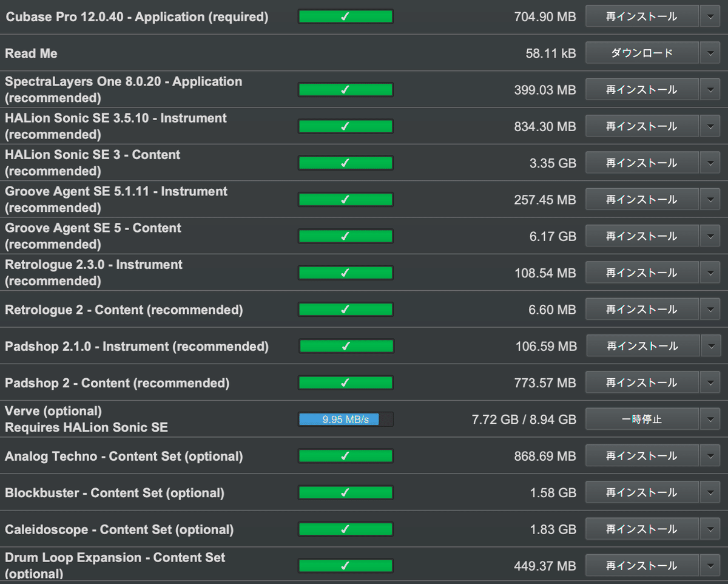Viewport: 728px width, 584px height.
Task: Select Analog Techno Content Set label
Action: 124,457
